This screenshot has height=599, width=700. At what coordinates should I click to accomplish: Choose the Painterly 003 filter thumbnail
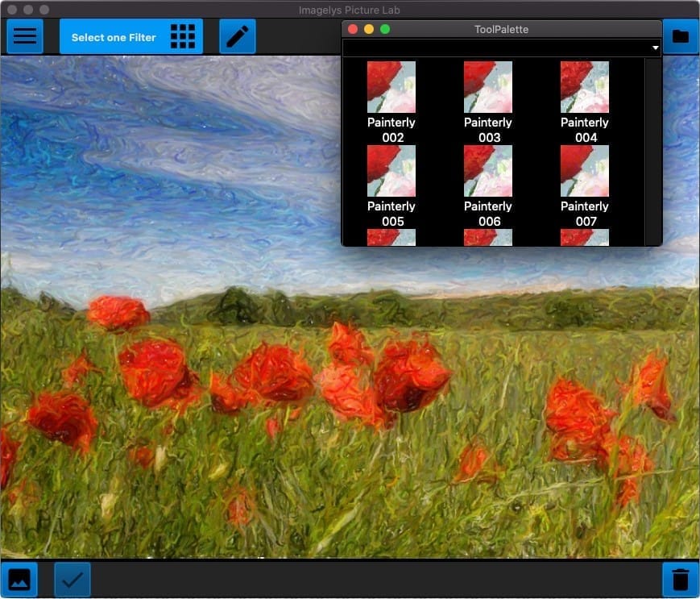(x=488, y=86)
